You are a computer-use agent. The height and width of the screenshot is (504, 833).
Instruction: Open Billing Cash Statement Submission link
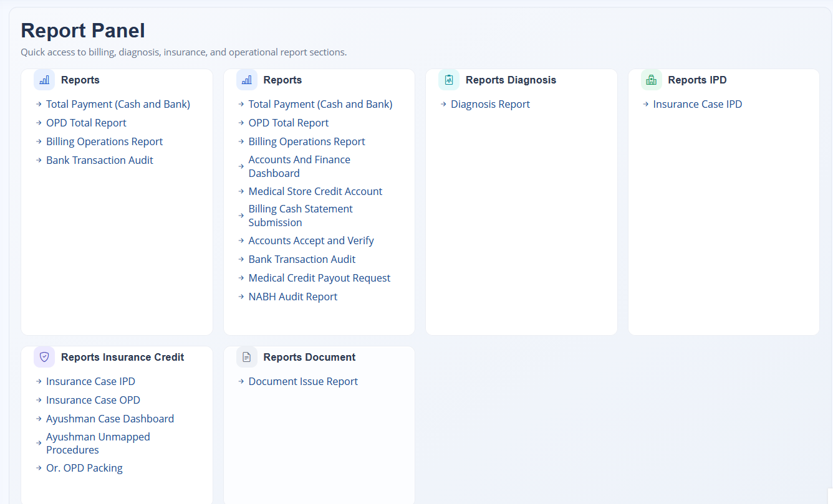pyautogui.click(x=301, y=216)
